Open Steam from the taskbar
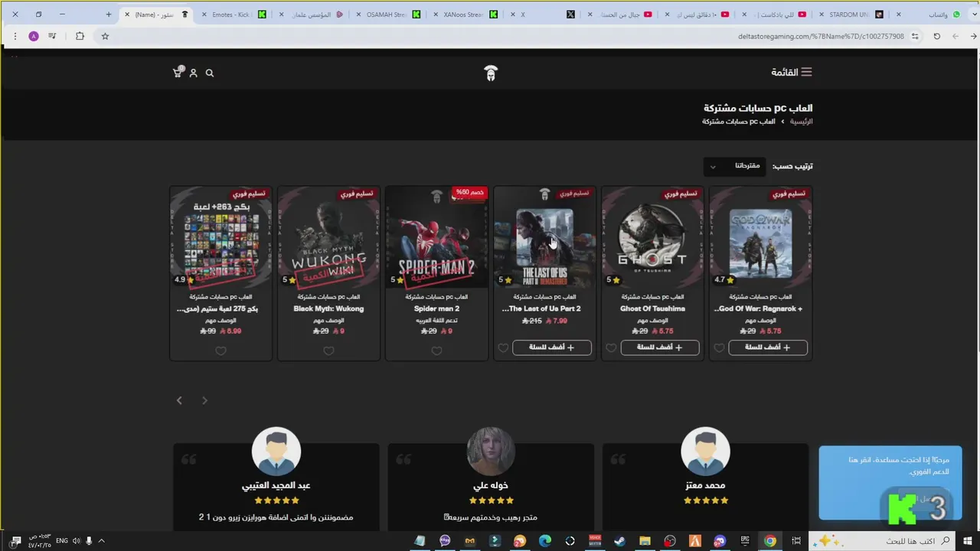 (619, 541)
